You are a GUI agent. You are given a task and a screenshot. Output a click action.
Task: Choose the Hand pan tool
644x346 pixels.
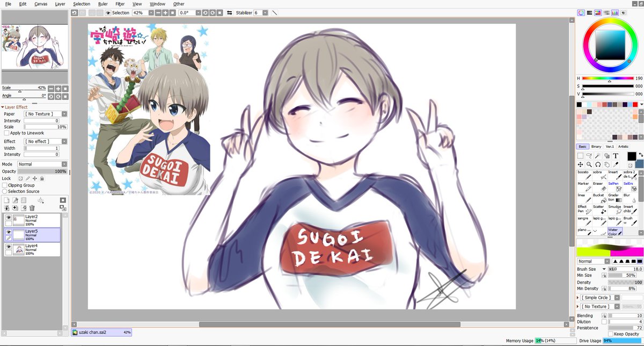pos(606,164)
